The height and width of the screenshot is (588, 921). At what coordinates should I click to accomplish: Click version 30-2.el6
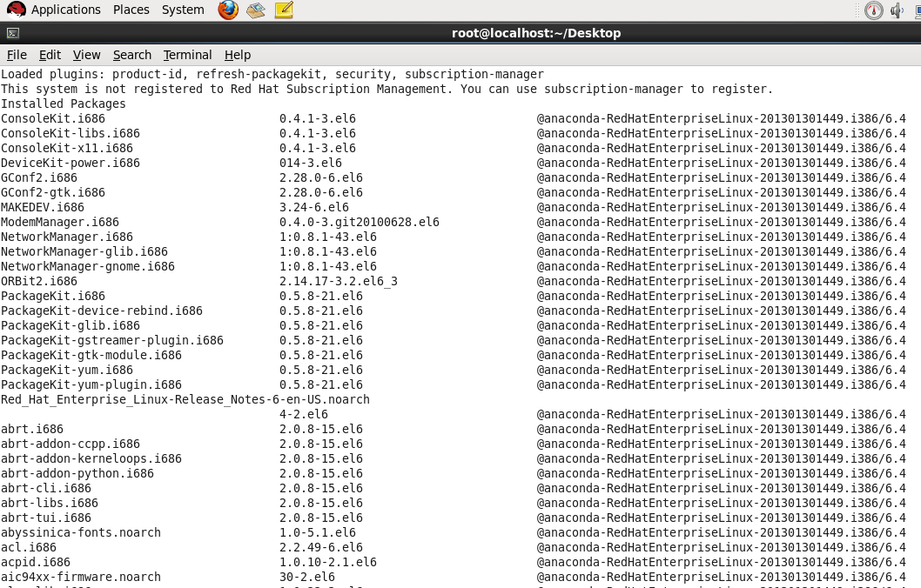point(307,577)
